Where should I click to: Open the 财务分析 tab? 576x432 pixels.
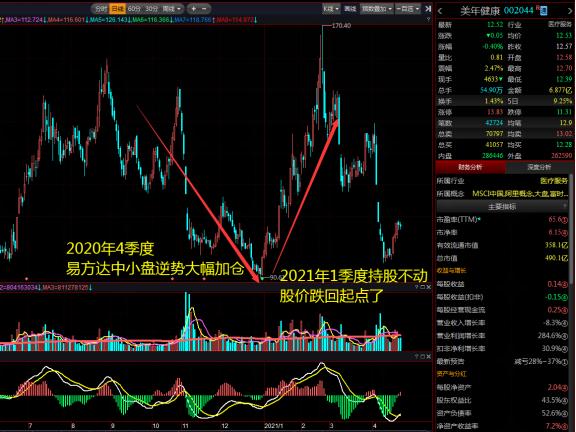coord(470,167)
